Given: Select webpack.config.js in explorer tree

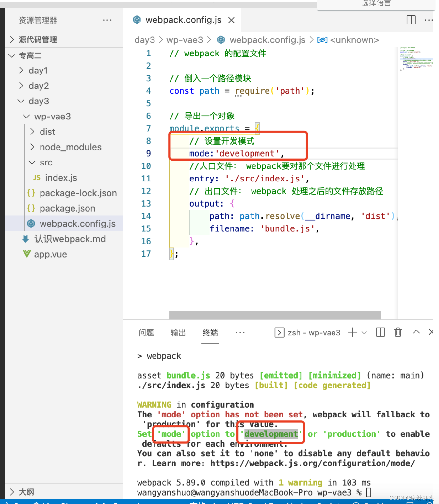Looking at the screenshot, I should point(64,224).
